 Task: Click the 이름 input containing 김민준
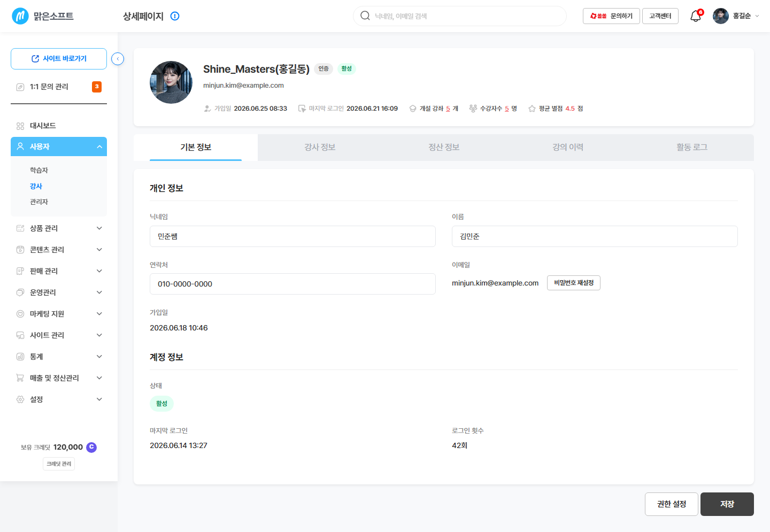click(x=595, y=236)
